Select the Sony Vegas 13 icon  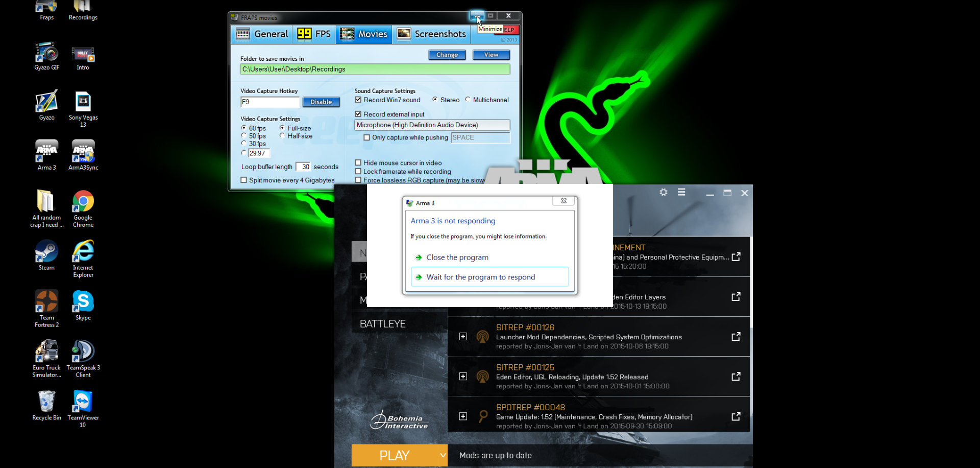click(x=83, y=109)
